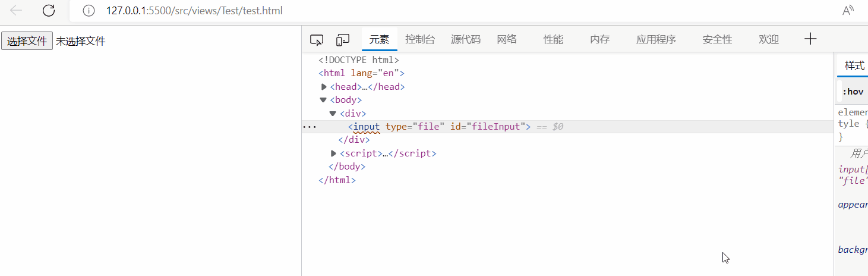Image resolution: width=868 pixels, height=276 pixels.
Task: Collapse the div element node
Action: [333, 113]
